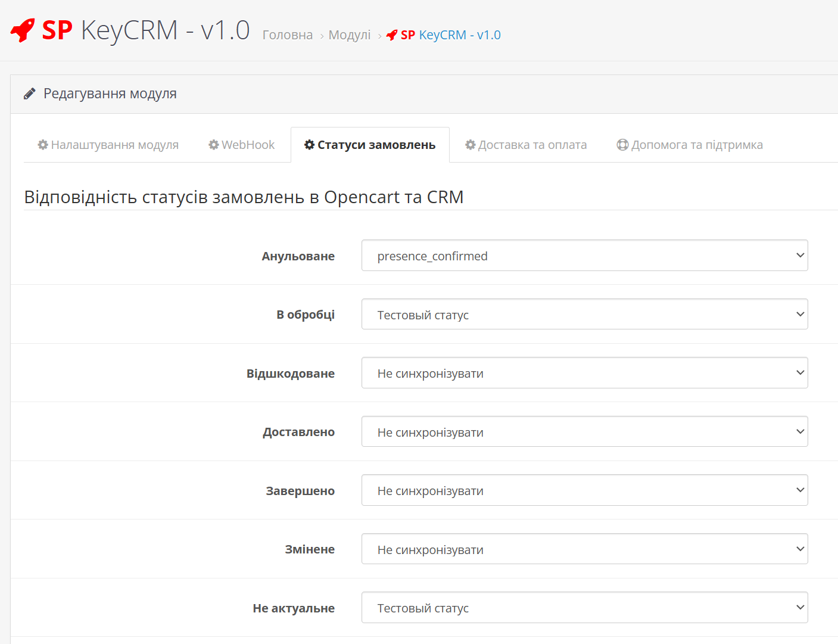Click gear icon on WebHook tab

pyautogui.click(x=214, y=145)
